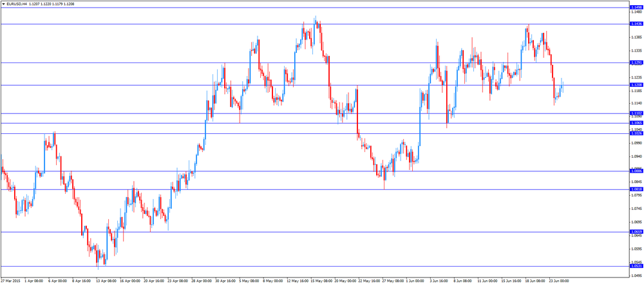Click the 1.1140 value on price scale
The height and width of the screenshot is (284, 644).
click(x=636, y=103)
